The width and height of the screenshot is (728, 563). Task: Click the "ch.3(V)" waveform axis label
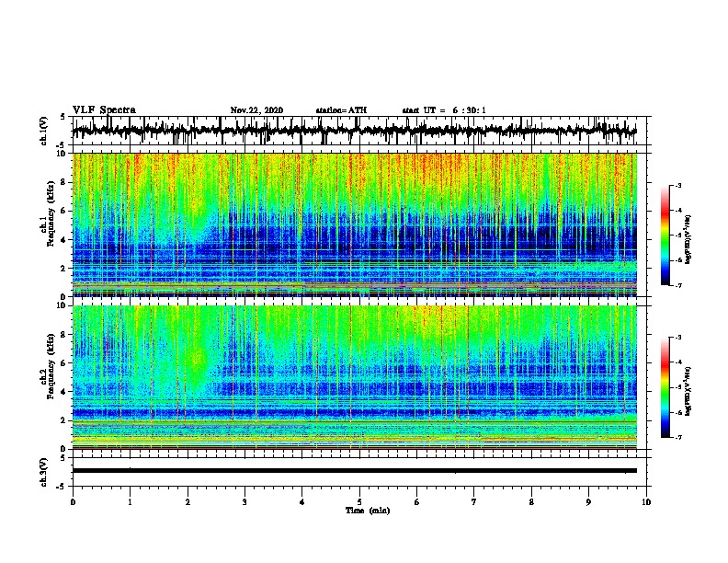tap(44, 472)
